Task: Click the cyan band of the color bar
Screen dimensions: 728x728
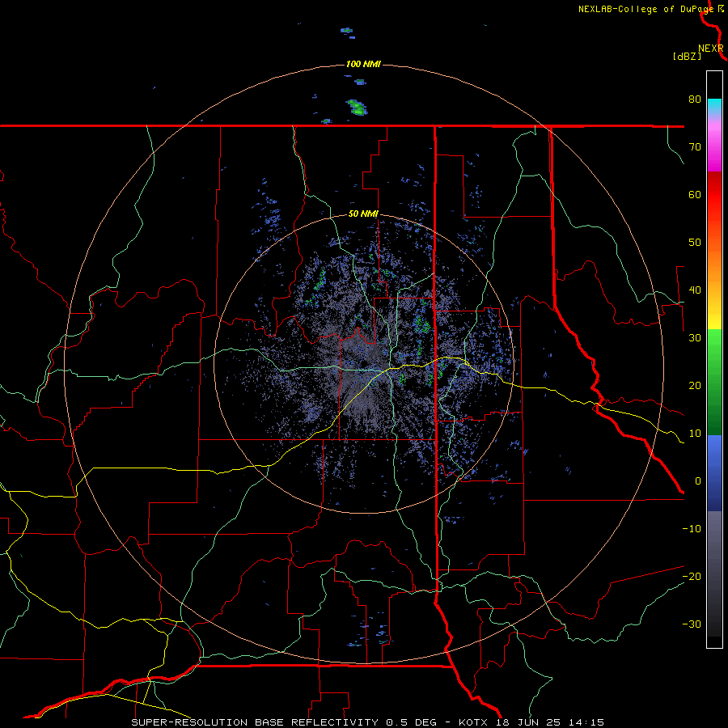Action: point(714,105)
